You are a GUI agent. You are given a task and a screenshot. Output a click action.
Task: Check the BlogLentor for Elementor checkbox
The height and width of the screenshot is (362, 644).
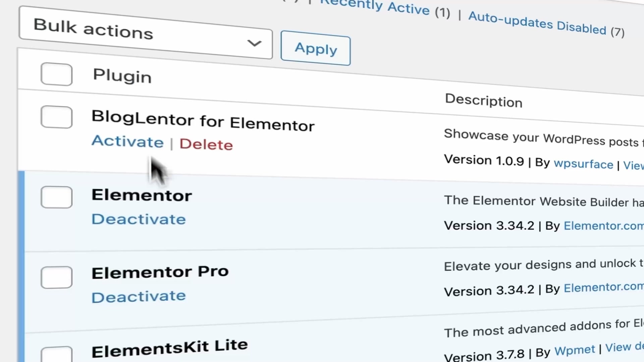pos(56,117)
